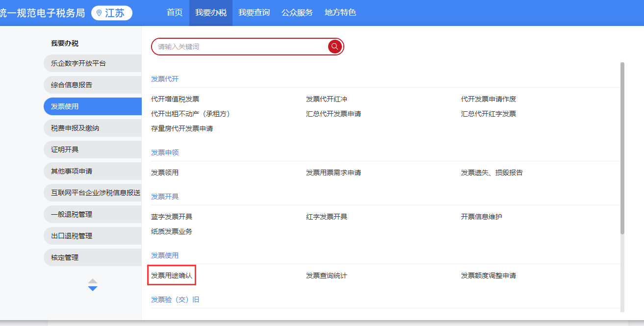Select 地方特色 in top navigation
The image size is (644, 326).
coord(340,13)
